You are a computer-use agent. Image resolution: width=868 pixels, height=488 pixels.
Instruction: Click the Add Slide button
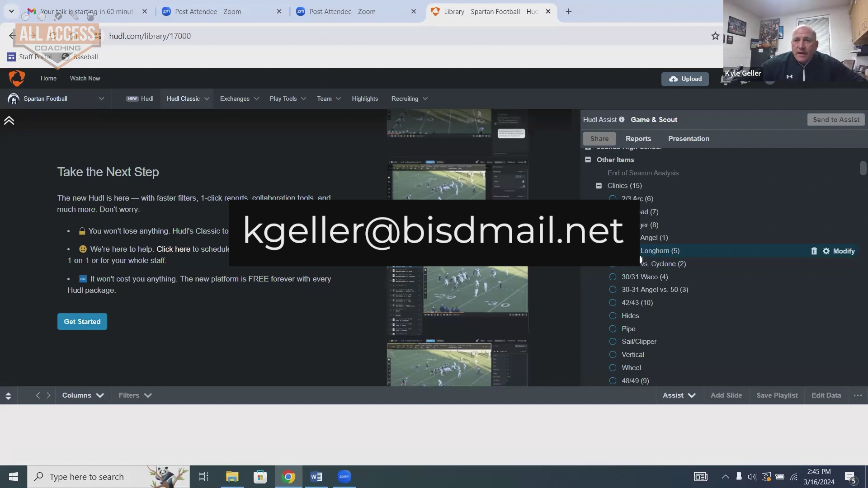726,395
